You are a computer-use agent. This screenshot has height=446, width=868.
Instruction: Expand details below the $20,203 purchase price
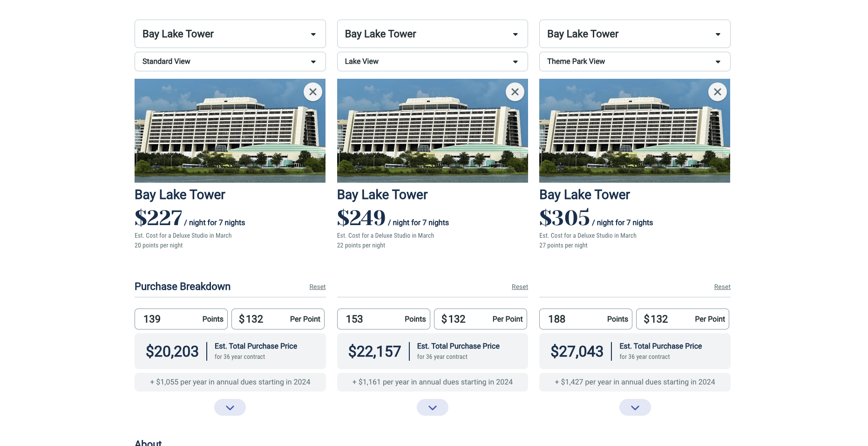[230, 407]
